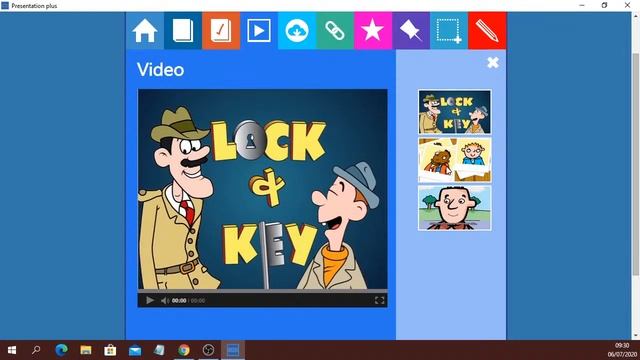The width and height of the screenshot is (640, 360).
Task: Click the main Lock & Key video frame
Action: [x=262, y=189]
